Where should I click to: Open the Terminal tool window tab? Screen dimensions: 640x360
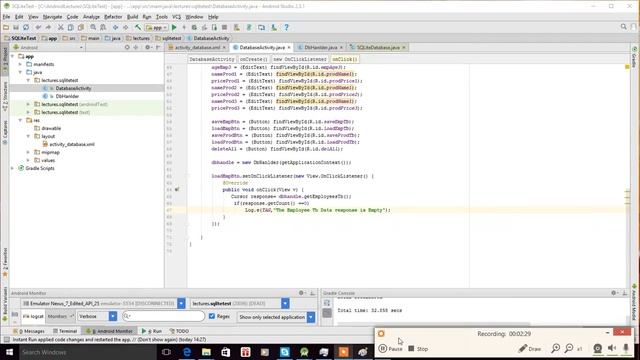pyautogui.click(x=65, y=331)
